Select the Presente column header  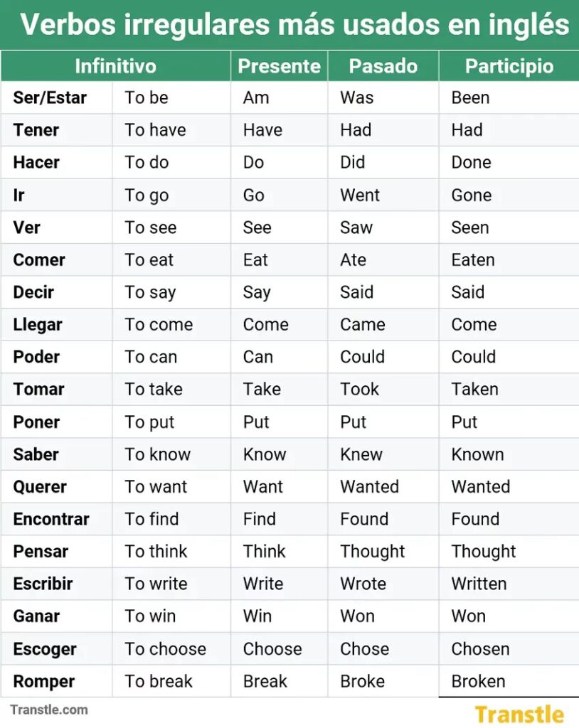pos(279,66)
